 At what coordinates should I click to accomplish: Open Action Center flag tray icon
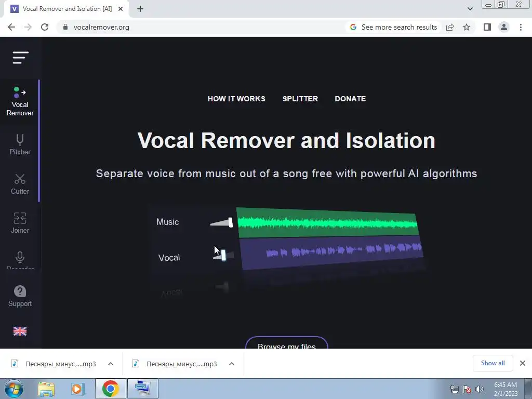coord(467,389)
